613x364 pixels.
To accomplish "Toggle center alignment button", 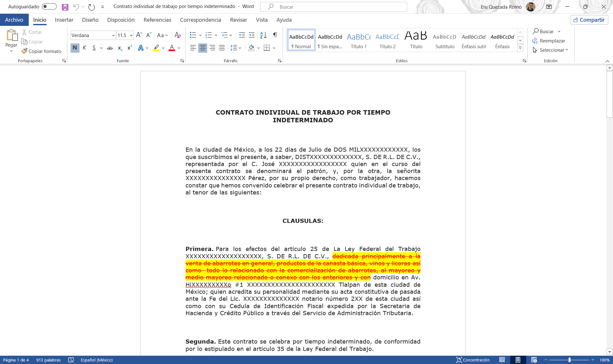I will [202, 48].
